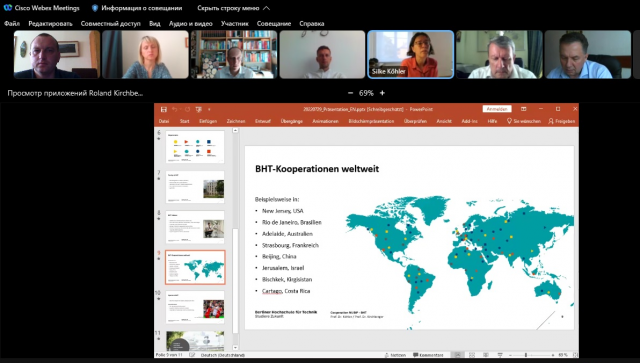
Task: Select slide 6 thumbnail
Action: (x=195, y=147)
